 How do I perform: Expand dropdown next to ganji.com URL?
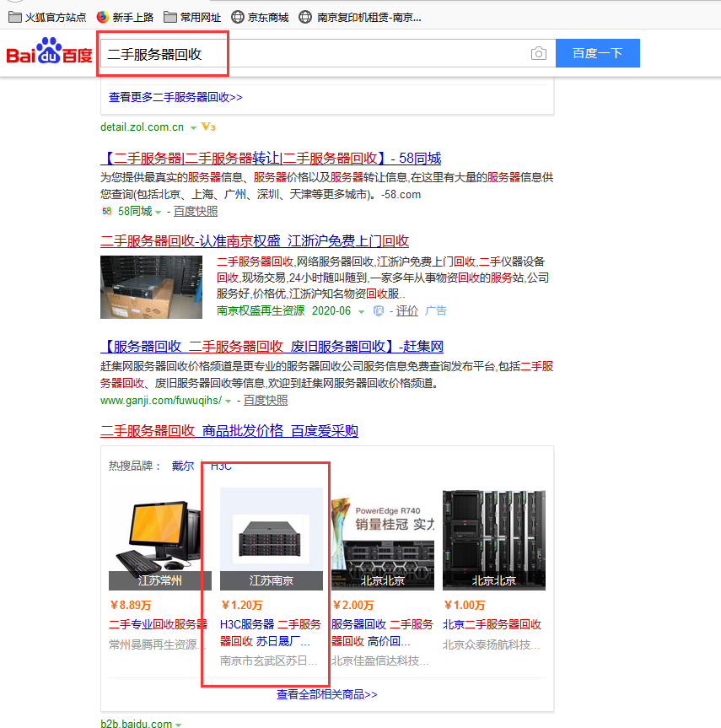228,402
